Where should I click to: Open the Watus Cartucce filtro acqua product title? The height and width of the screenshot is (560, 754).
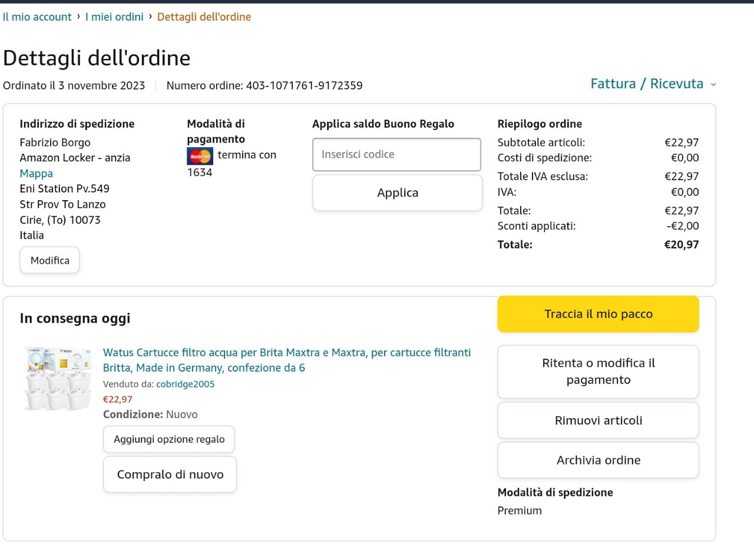[x=287, y=360]
